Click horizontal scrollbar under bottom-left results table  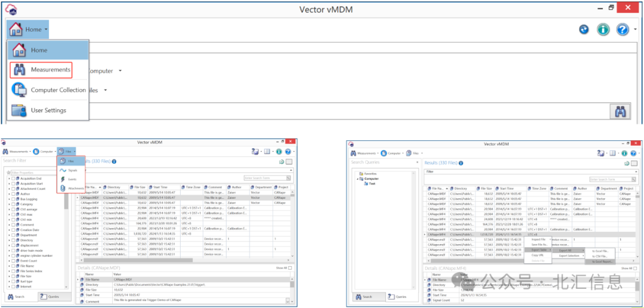(185, 260)
